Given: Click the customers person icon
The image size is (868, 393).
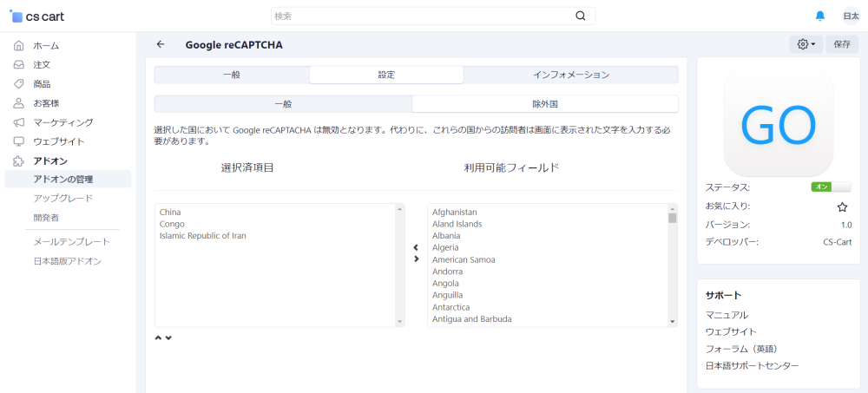Looking at the screenshot, I should pos(19,103).
